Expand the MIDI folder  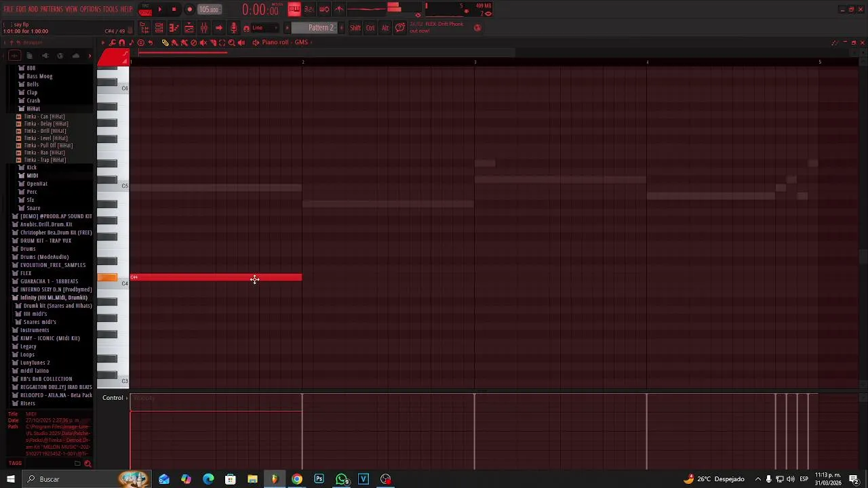click(32, 176)
